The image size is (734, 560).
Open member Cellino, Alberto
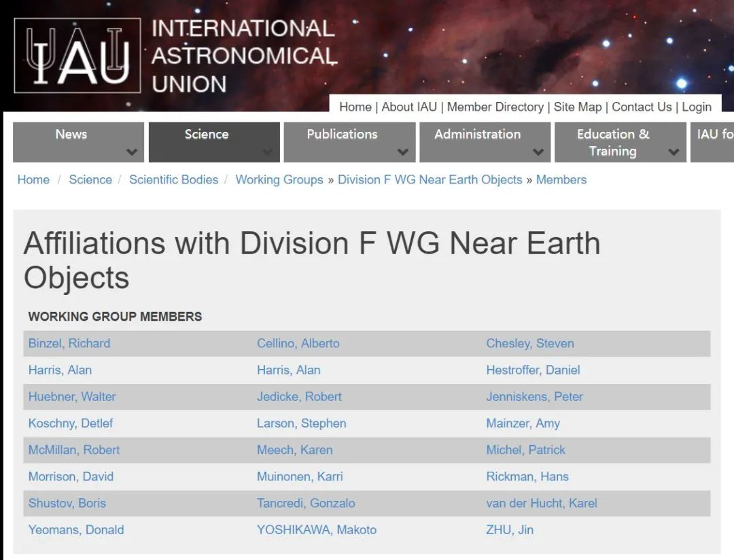click(x=298, y=343)
